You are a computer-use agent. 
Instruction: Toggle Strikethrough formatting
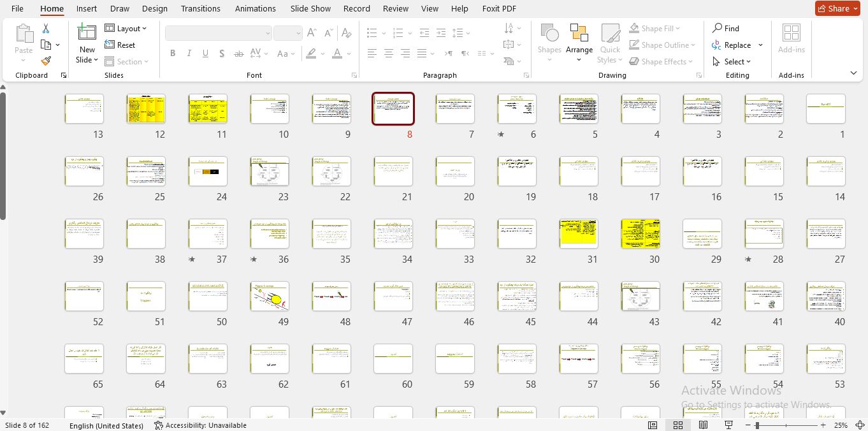click(239, 54)
